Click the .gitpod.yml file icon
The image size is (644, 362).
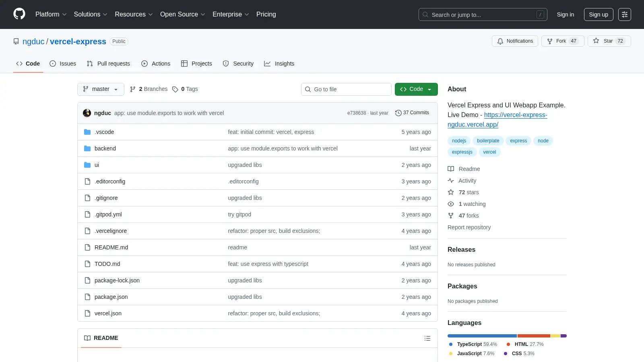click(x=87, y=214)
